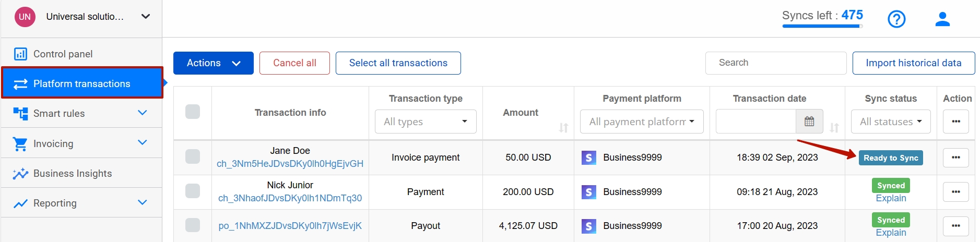The height and width of the screenshot is (242, 980).
Task: Expand the All payment platforms dropdown
Action: 642,122
